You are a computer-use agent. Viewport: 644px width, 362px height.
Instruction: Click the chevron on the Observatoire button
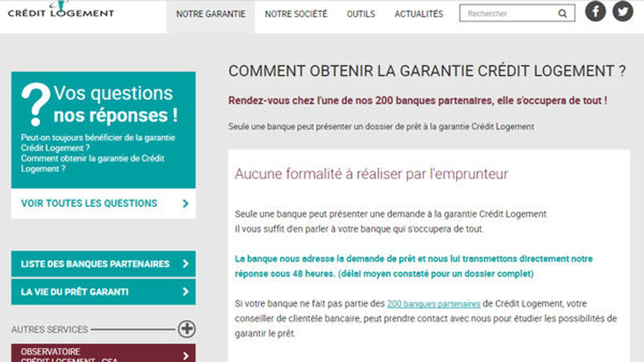[x=185, y=356]
